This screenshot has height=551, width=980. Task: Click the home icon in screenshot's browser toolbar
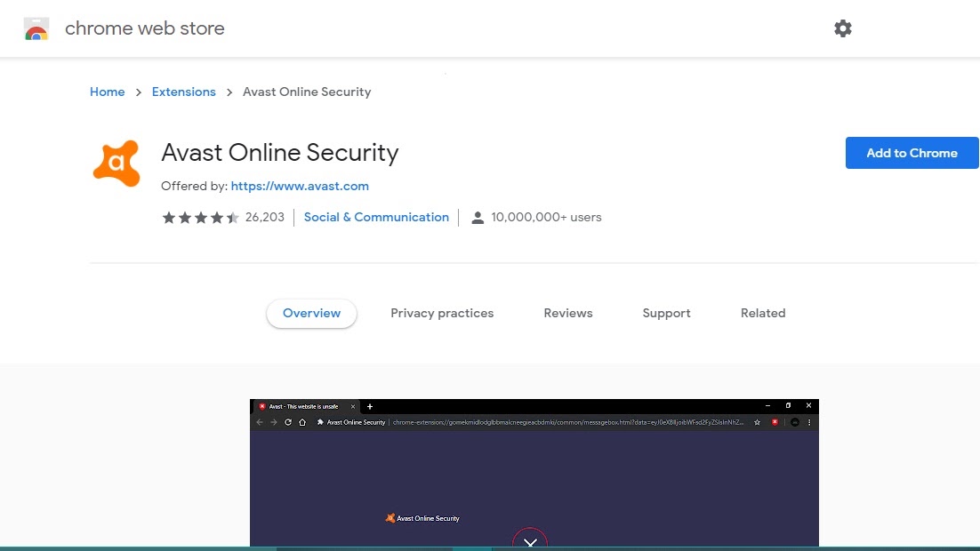[x=302, y=422]
